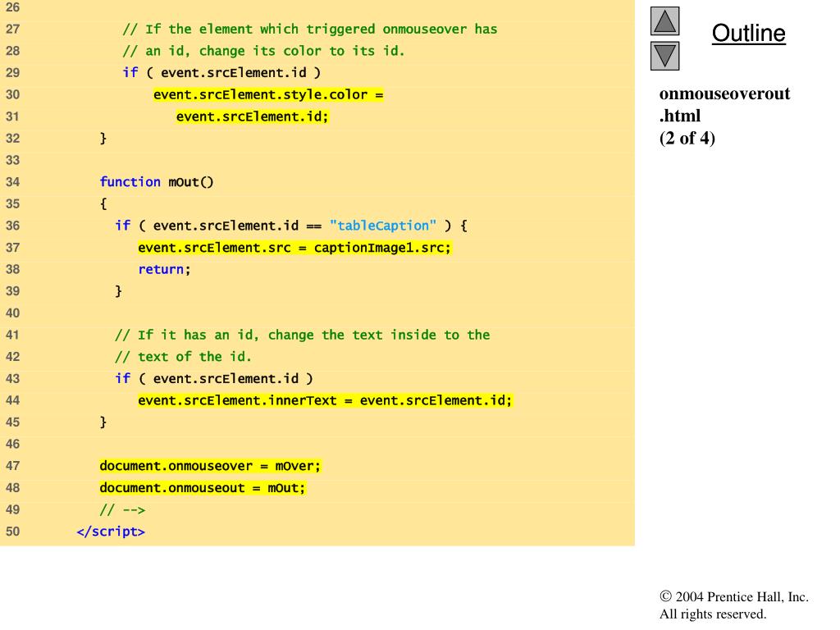The image size is (840, 630).
Task: Click the 'return;' statement on line 38
Action: point(164,269)
